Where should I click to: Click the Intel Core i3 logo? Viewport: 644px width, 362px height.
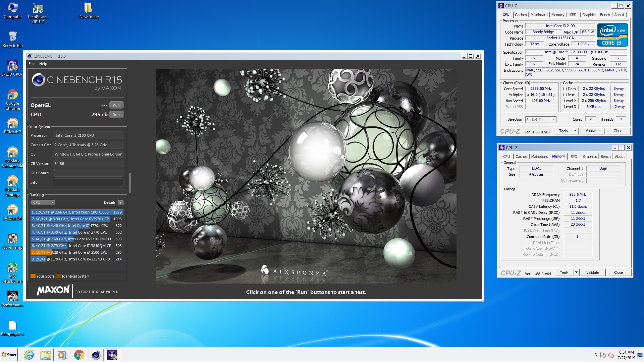[612, 35]
